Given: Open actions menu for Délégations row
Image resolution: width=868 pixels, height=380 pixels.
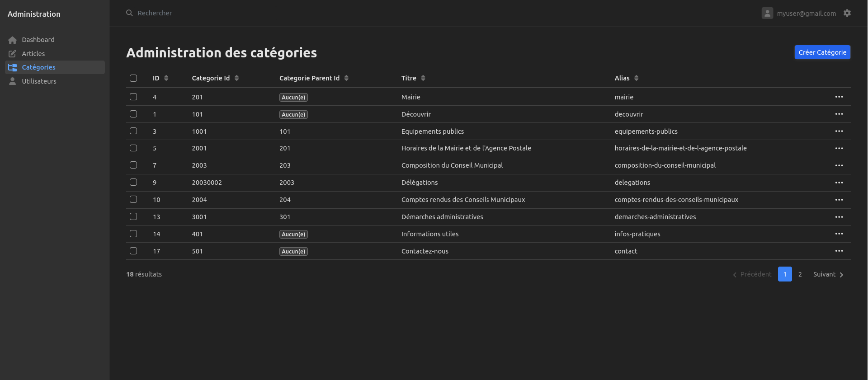Looking at the screenshot, I should 839,183.
